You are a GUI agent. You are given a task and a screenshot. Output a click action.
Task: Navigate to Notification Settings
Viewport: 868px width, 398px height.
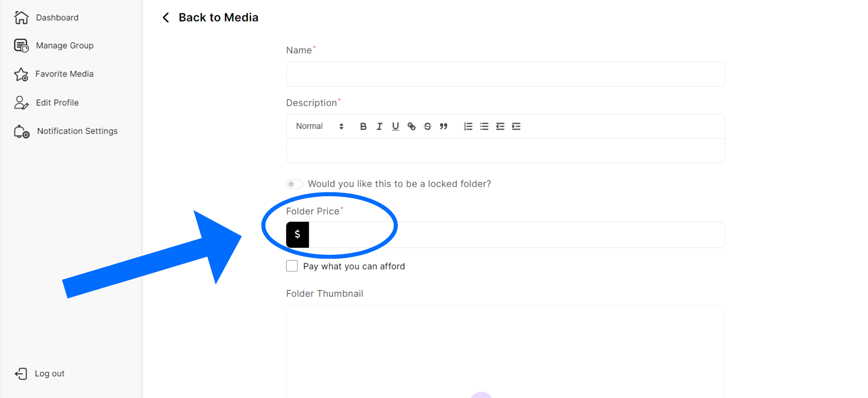77,131
